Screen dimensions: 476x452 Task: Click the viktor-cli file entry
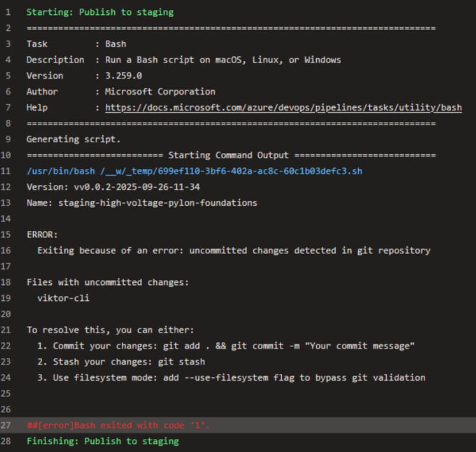pyautogui.click(x=63, y=298)
